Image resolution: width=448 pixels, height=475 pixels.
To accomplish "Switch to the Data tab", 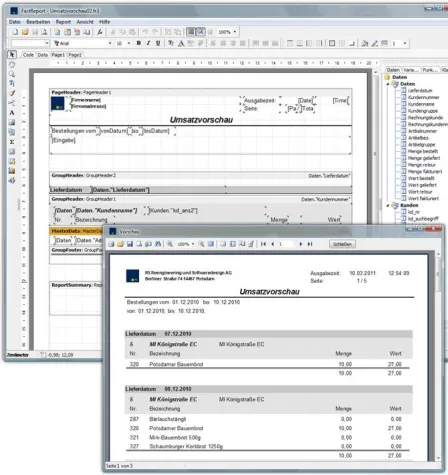I will [x=43, y=55].
